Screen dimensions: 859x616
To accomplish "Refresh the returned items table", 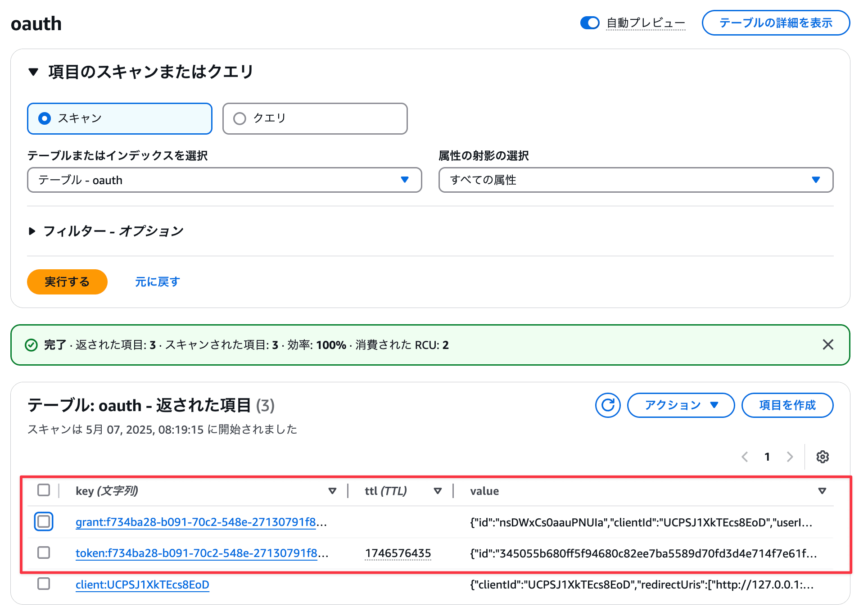I will tap(608, 405).
